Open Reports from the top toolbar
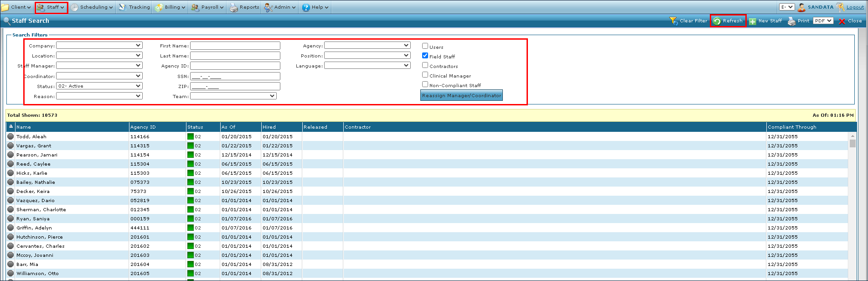The height and width of the screenshot is (281, 868). 244,7
